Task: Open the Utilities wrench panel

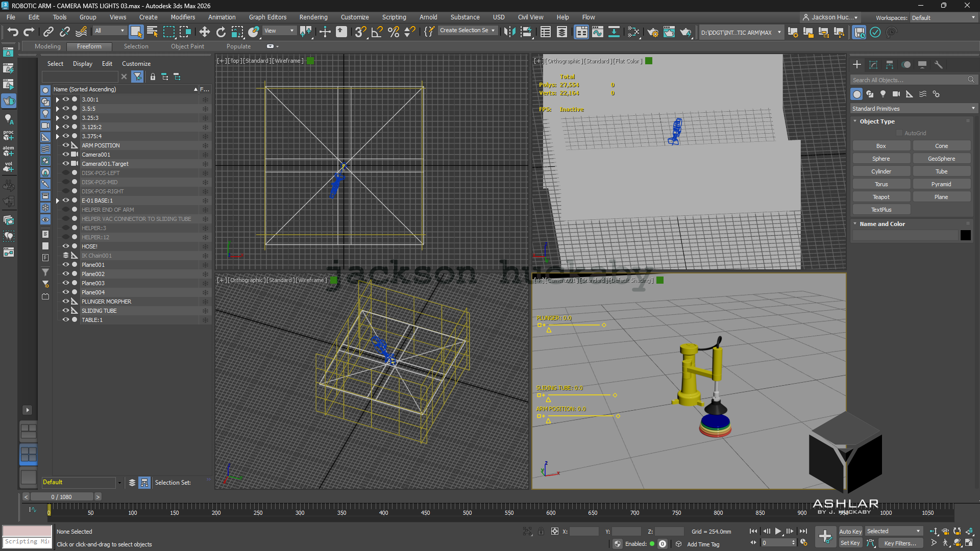Action: click(938, 65)
